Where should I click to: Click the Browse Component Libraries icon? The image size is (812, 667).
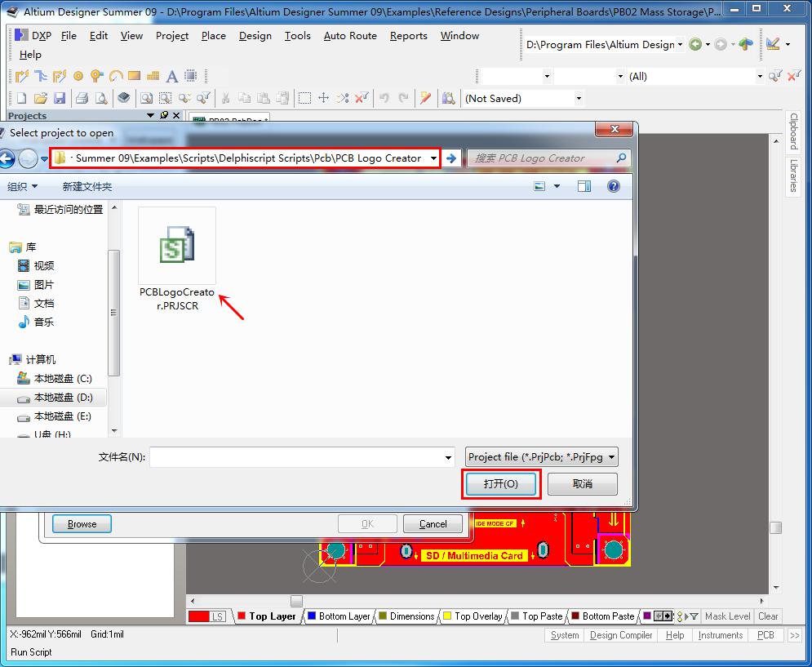pyautogui.click(x=449, y=98)
